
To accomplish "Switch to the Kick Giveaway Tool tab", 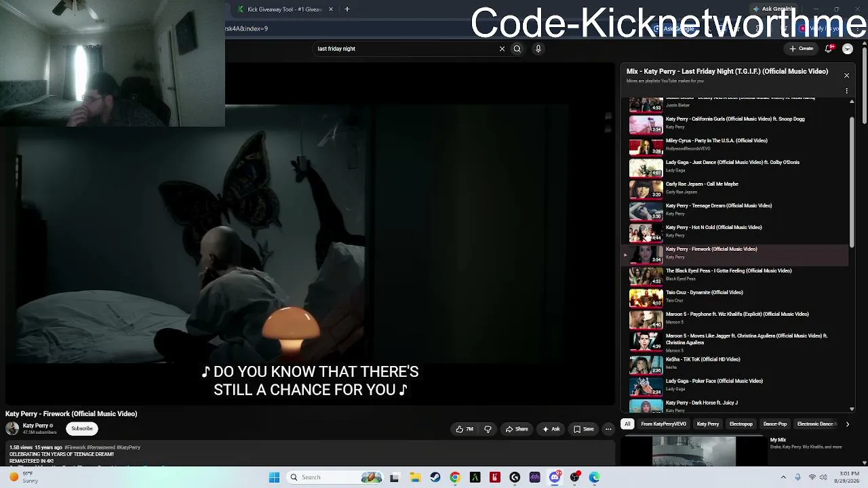I will coord(285,9).
